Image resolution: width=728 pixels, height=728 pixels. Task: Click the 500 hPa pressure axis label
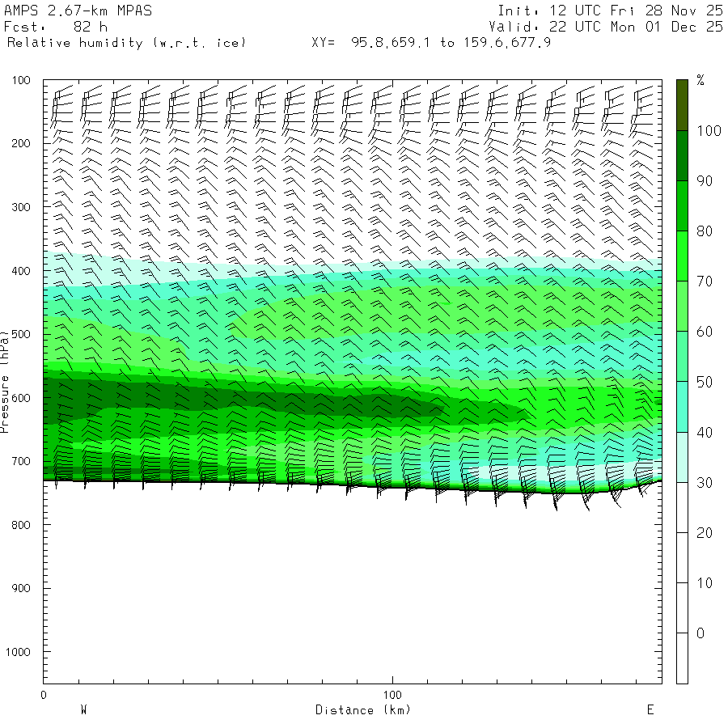point(21,334)
